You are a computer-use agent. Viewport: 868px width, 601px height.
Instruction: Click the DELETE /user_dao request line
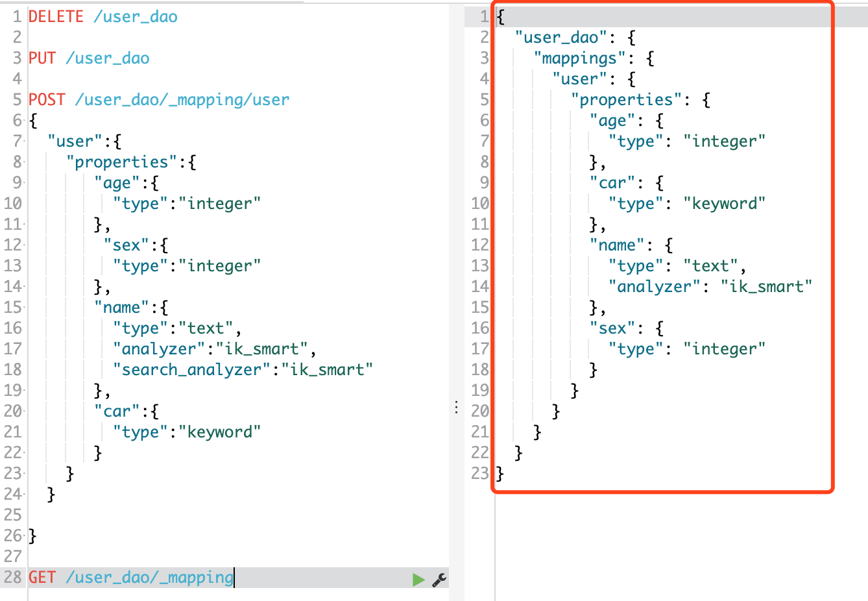coord(103,17)
